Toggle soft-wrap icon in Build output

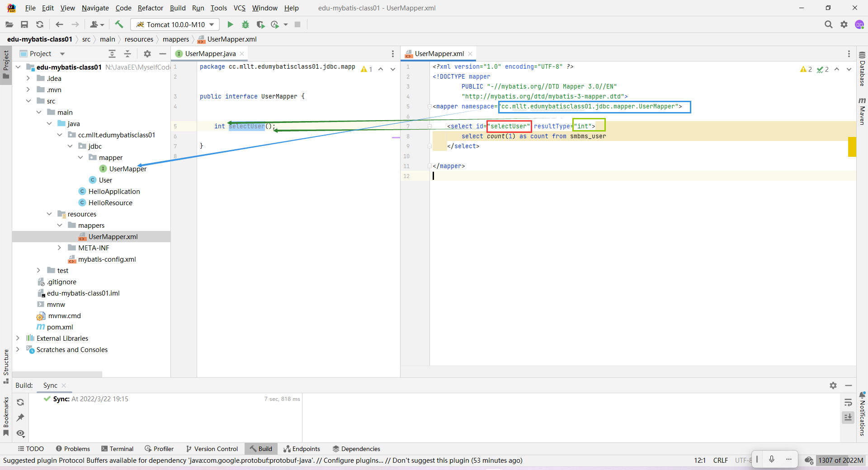(848, 402)
